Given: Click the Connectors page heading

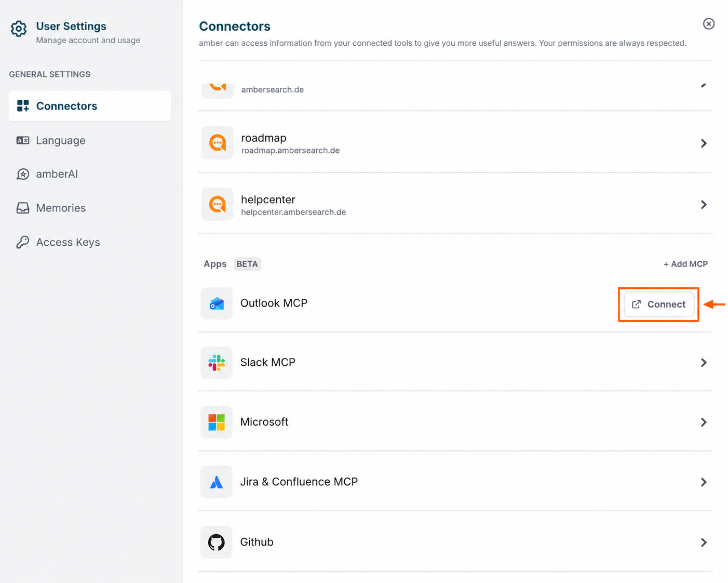Looking at the screenshot, I should (235, 26).
